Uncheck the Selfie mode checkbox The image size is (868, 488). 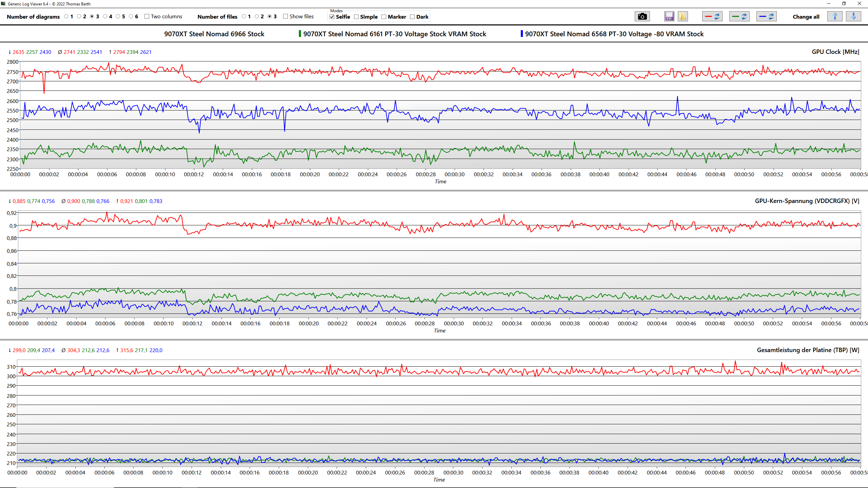point(332,17)
